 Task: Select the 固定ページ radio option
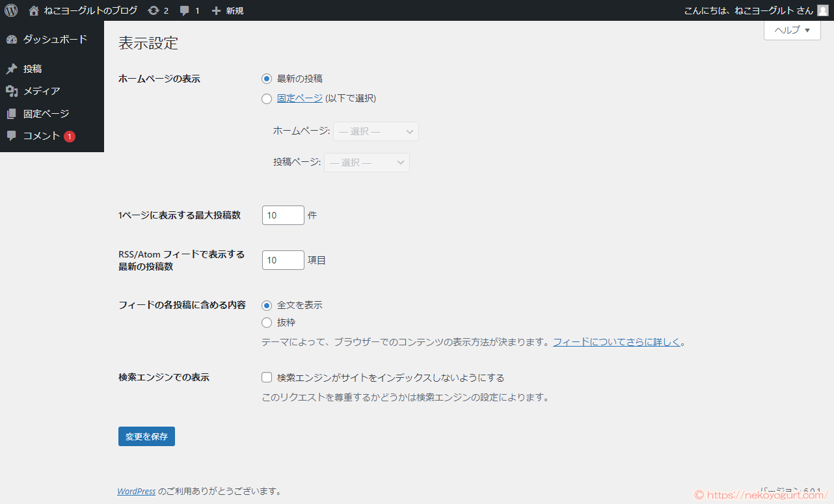(x=266, y=98)
